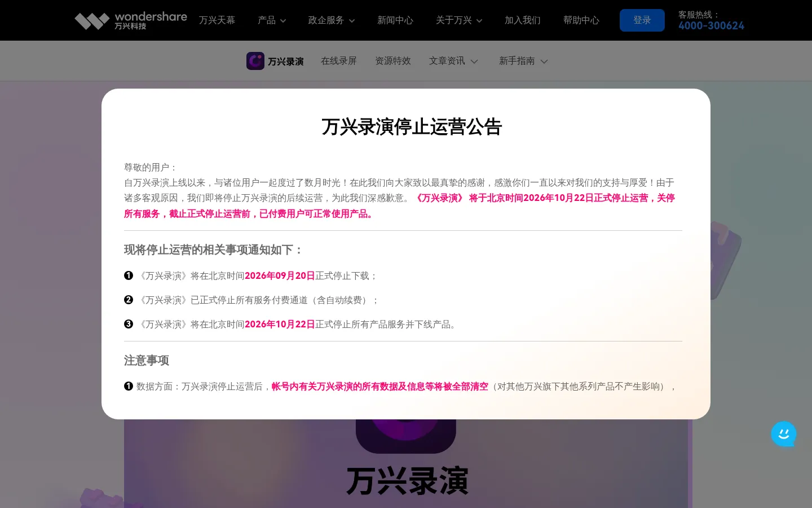The width and height of the screenshot is (812, 508).
Task: Expand the 文章资讯 dropdown menu
Action: (x=453, y=61)
